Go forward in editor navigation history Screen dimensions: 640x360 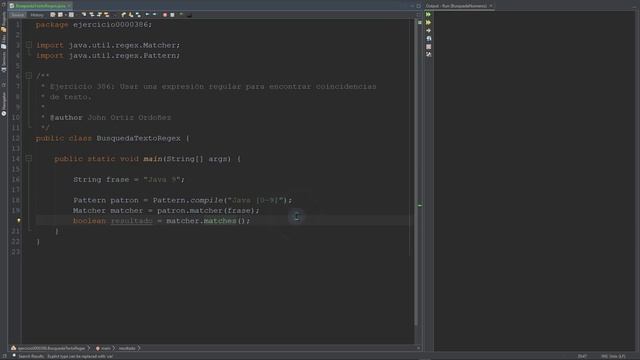(71, 15)
